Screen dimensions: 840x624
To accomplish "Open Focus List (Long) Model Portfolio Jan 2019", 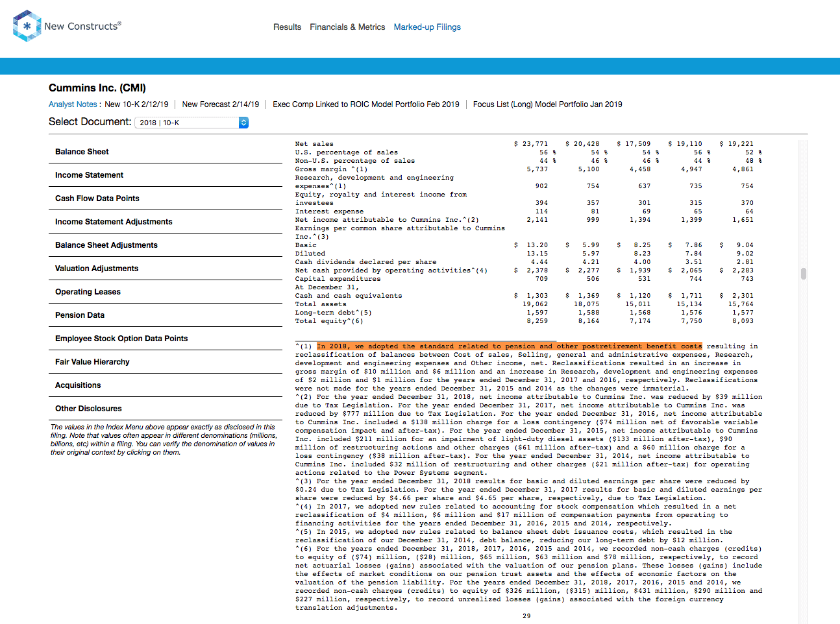I will [x=548, y=104].
